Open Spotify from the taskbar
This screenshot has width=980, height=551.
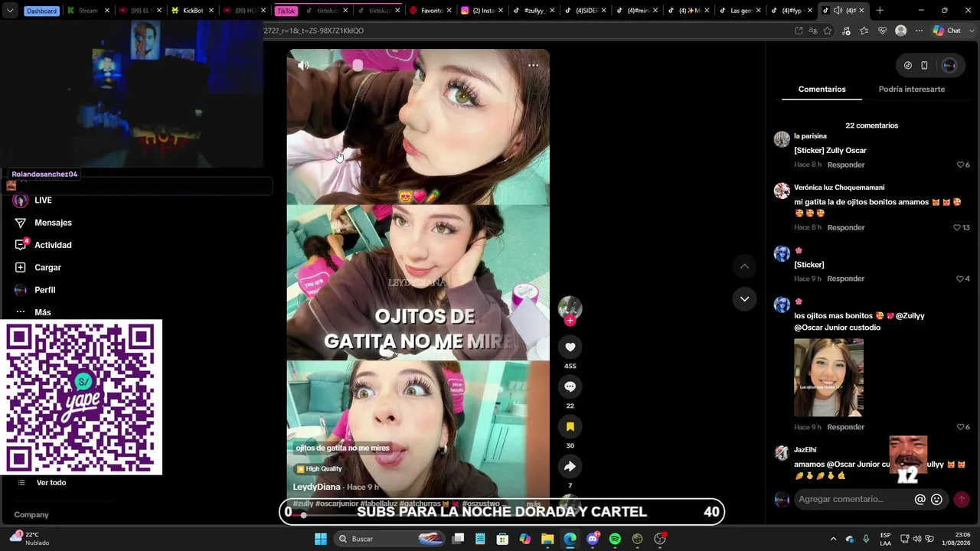point(615,539)
